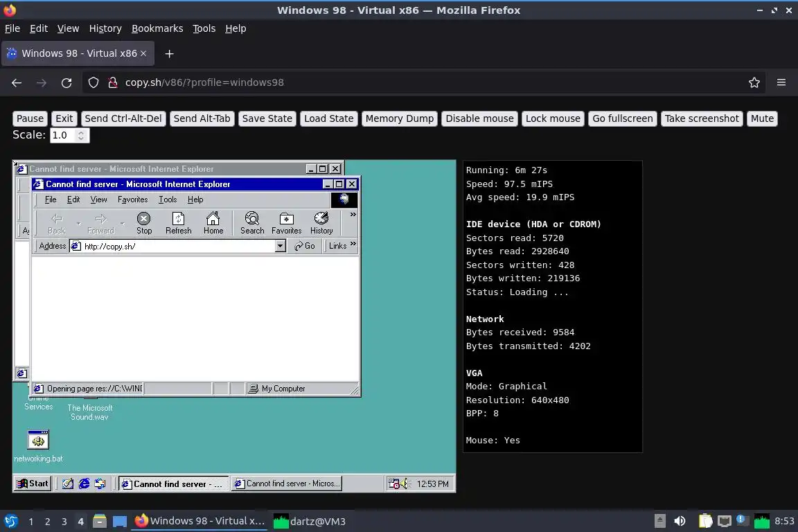Click the Windows 98 tray volume icon
Viewport: 798px width, 532px height.
[405, 484]
